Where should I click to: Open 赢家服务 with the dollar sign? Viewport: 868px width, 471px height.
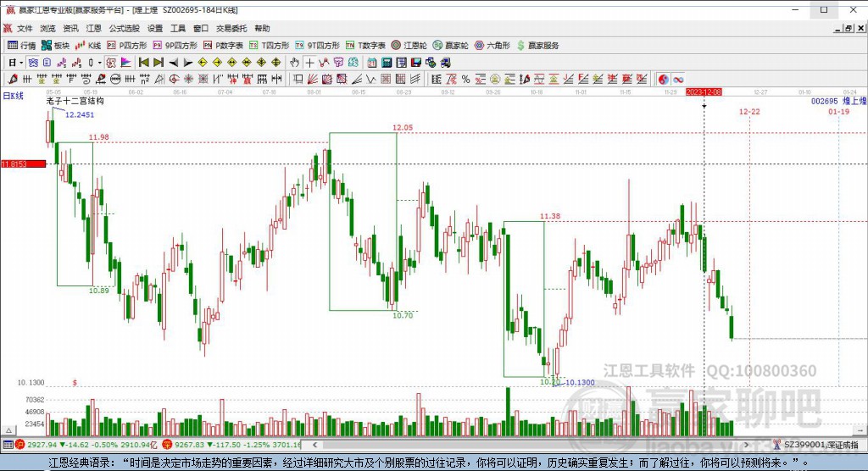tap(537, 46)
